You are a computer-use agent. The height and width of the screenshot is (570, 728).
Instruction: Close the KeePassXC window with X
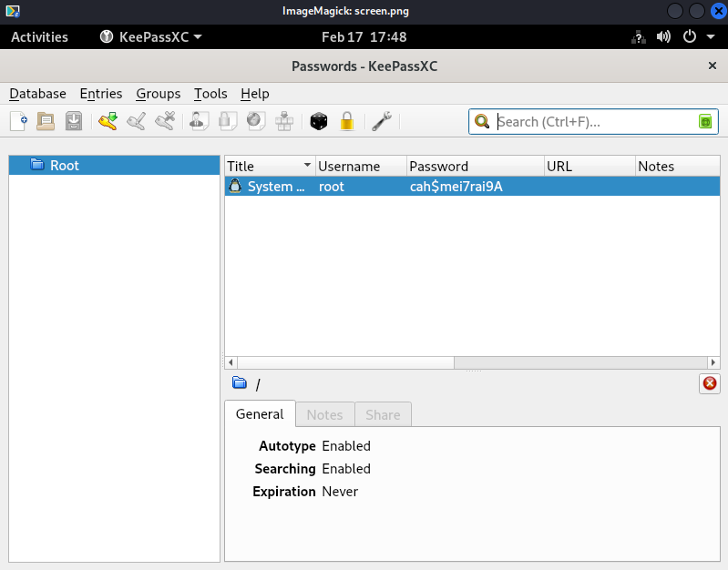coord(713,66)
